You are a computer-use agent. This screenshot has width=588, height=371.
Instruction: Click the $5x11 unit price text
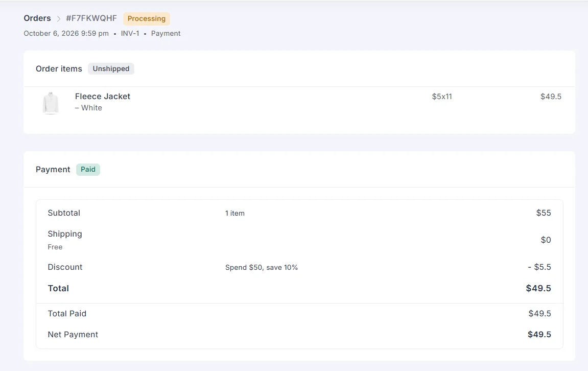pos(442,97)
